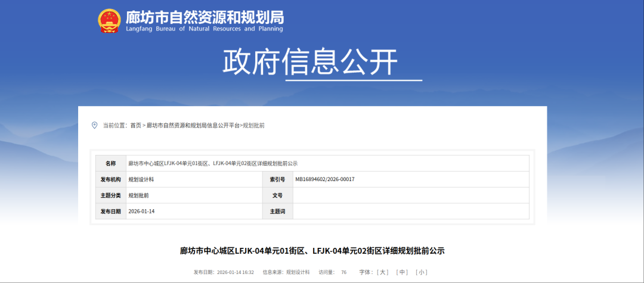
Task: Click the 名称 row title text
Action: point(213,164)
